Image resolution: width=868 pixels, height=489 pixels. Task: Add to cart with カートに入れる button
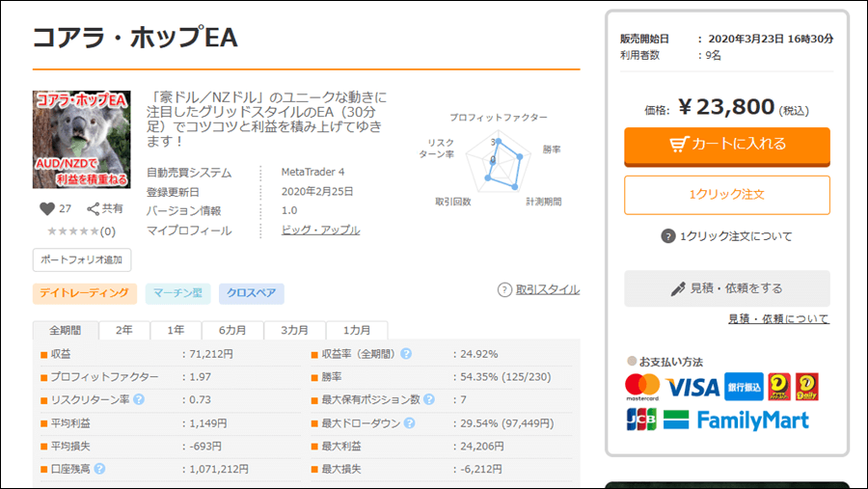point(726,145)
